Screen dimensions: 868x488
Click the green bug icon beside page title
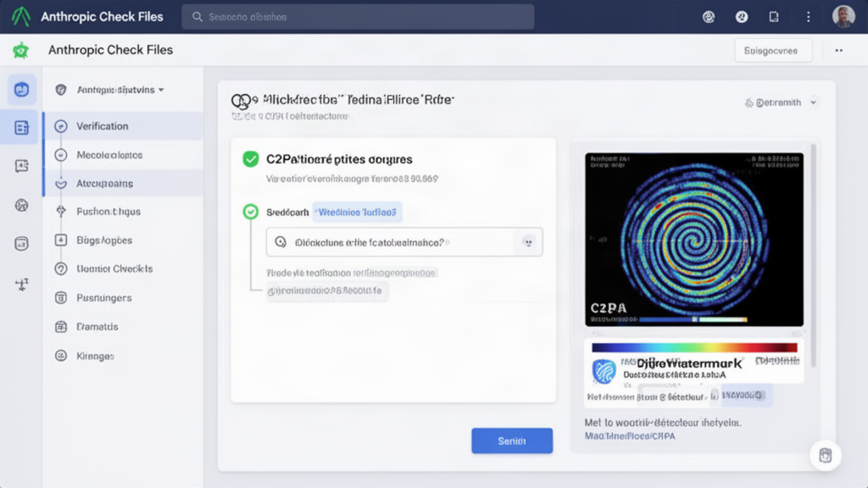click(21, 50)
